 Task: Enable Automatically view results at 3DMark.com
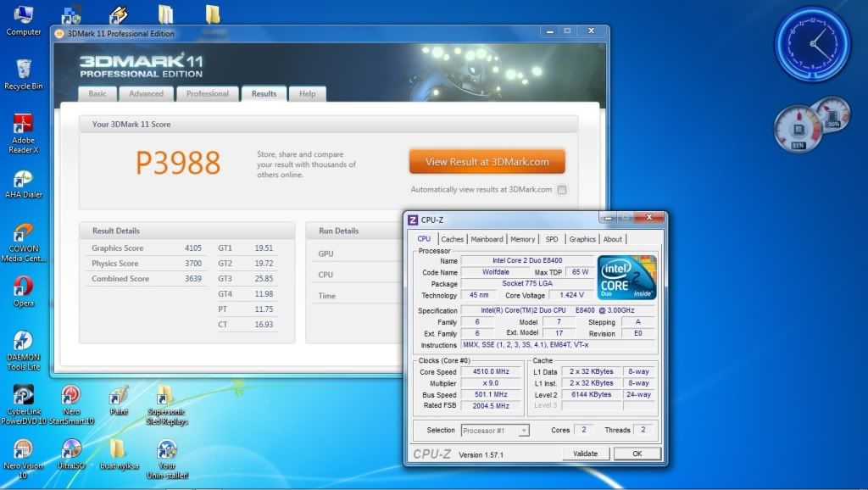[562, 190]
